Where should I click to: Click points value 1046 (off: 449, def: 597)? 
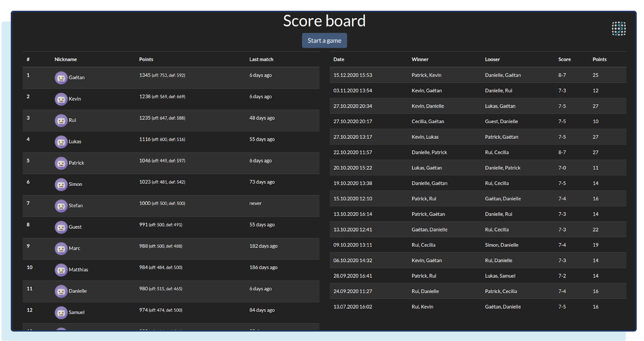pyautogui.click(x=162, y=161)
